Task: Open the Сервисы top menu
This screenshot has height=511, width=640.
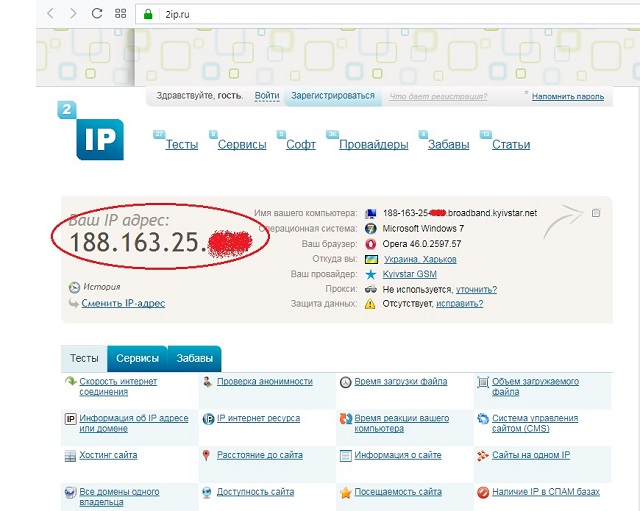Action: coord(242,144)
